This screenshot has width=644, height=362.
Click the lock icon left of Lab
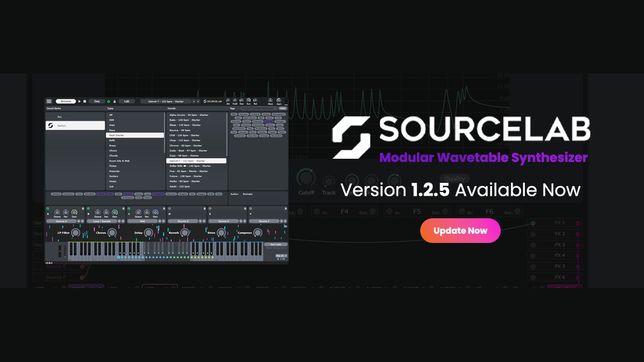coord(114,101)
